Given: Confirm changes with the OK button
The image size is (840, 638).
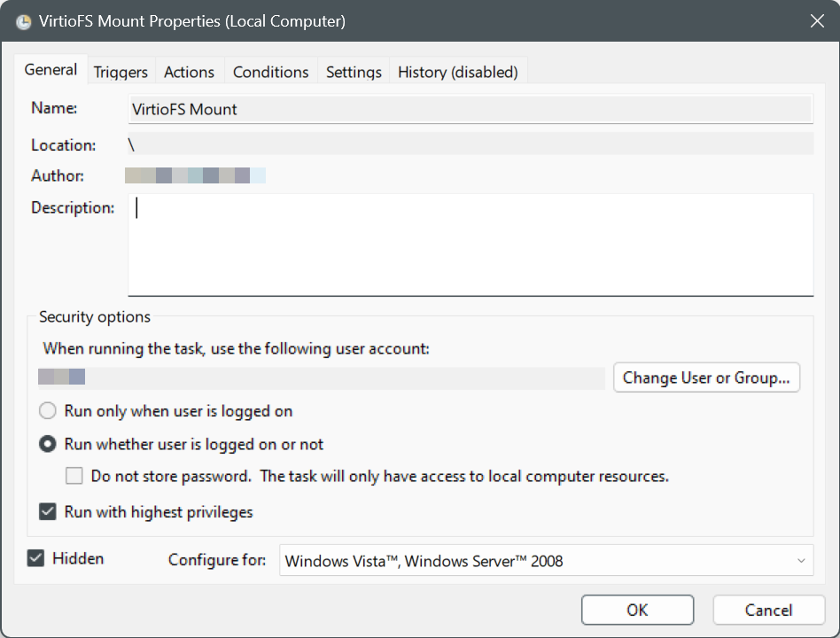Looking at the screenshot, I should tap(637, 610).
